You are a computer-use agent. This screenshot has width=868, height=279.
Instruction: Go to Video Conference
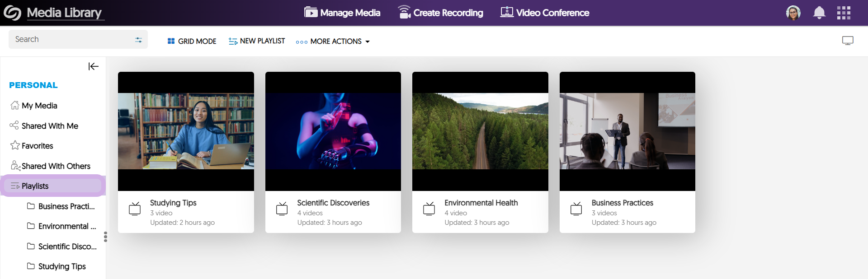click(545, 13)
